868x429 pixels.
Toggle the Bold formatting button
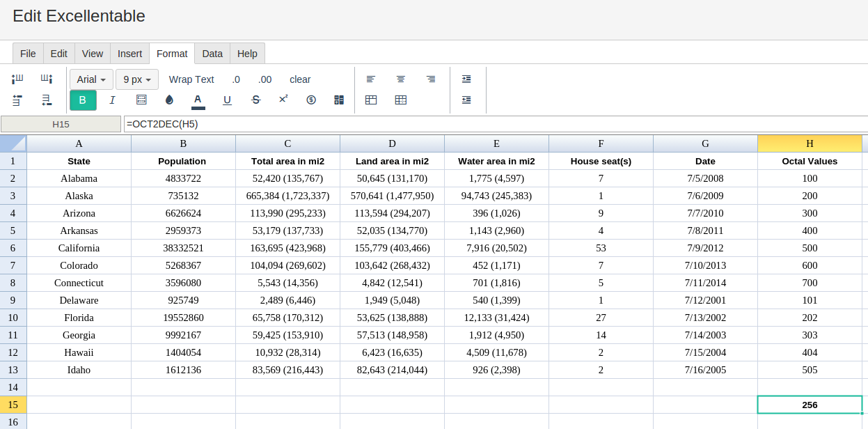point(83,100)
